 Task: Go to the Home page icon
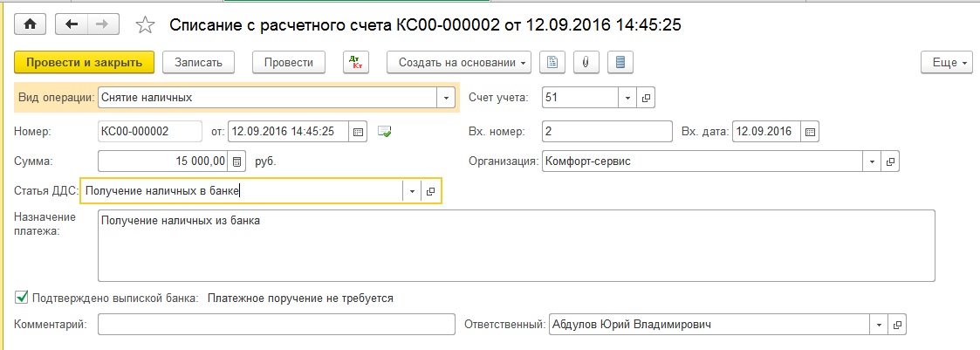(x=30, y=25)
